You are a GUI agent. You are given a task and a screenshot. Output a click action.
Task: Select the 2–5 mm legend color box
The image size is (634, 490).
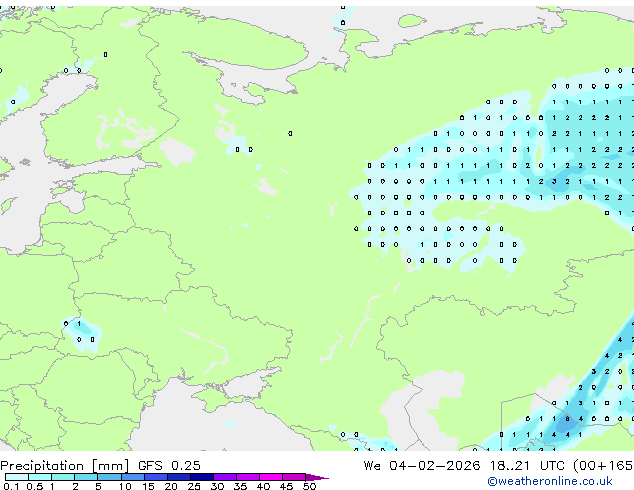coord(86,477)
